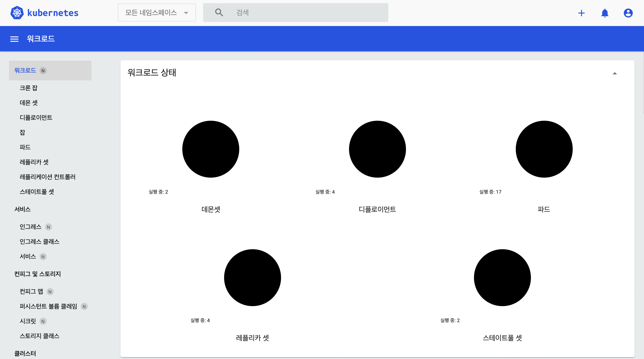Open the user account icon
Viewport: 644px width, 359px height.
pos(628,13)
